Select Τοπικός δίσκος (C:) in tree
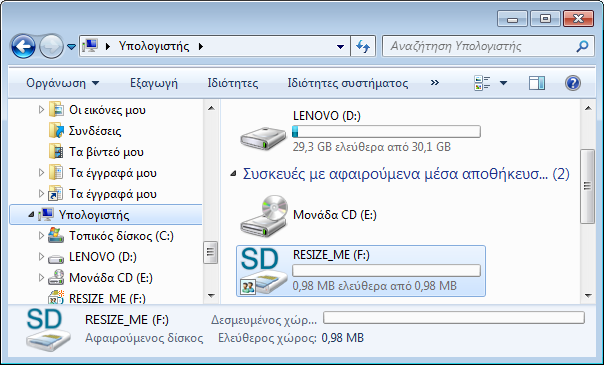This screenshot has width=604, height=365. 121,236
